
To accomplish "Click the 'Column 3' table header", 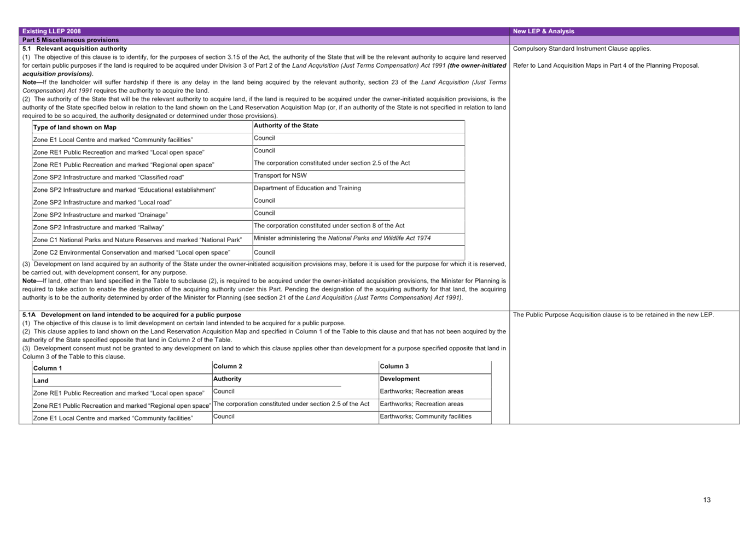I will pyautogui.click(x=394, y=366).
